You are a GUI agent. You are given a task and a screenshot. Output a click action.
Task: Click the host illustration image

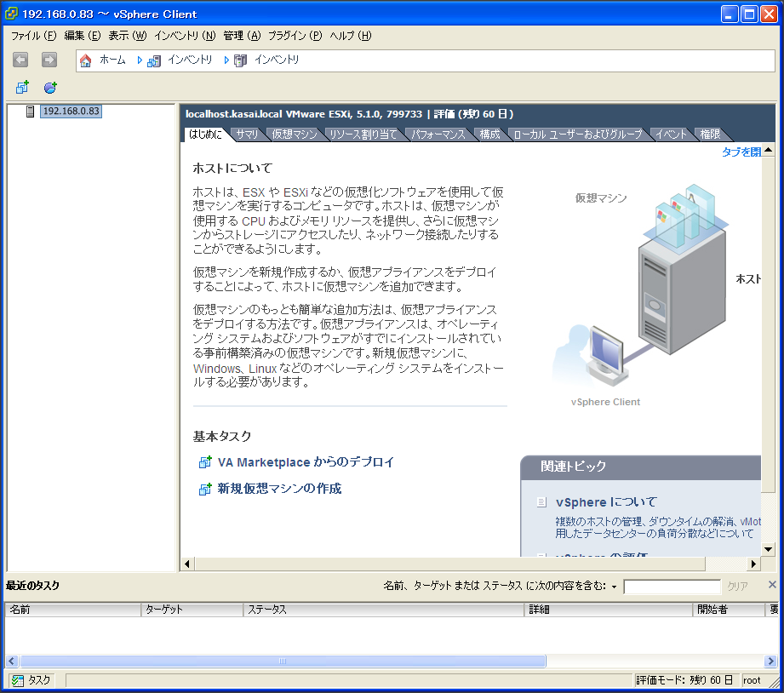[x=655, y=295]
